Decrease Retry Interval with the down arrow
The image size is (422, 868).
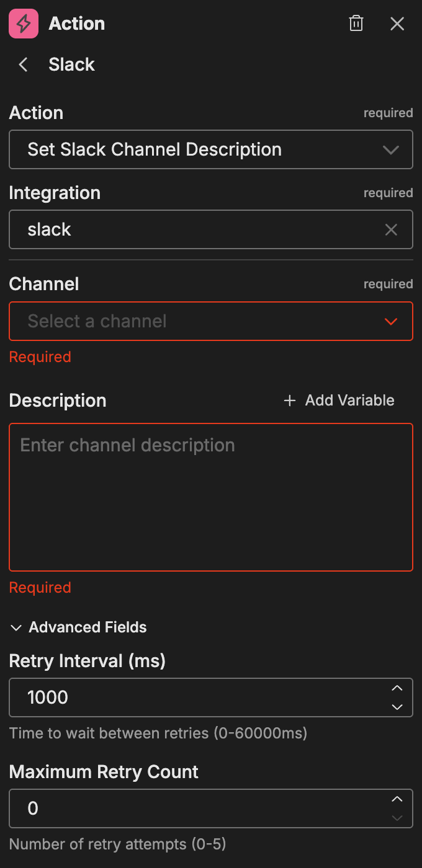click(397, 707)
